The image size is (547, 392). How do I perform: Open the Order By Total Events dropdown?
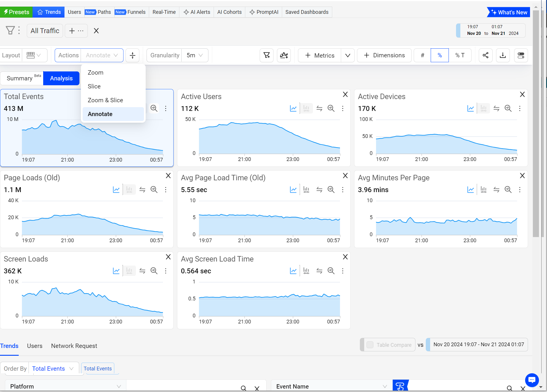coord(53,369)
